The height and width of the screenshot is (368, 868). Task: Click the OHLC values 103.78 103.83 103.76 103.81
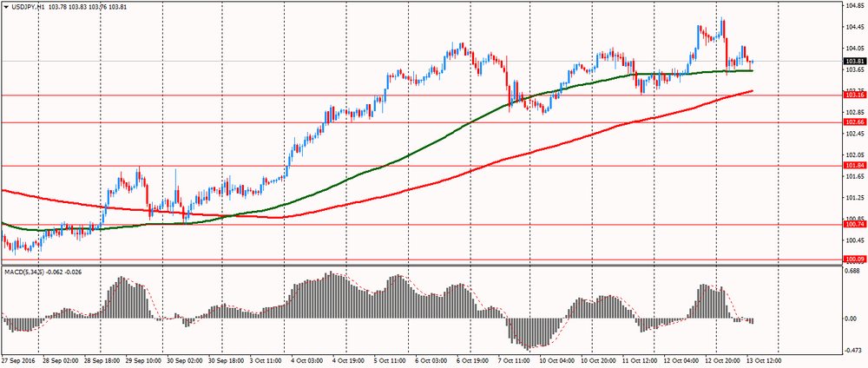88,8
